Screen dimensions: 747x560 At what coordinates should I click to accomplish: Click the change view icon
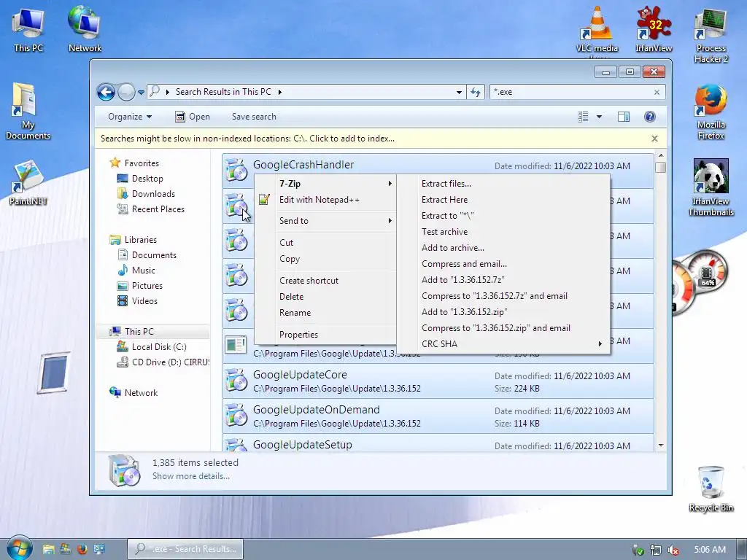[583, 117]
